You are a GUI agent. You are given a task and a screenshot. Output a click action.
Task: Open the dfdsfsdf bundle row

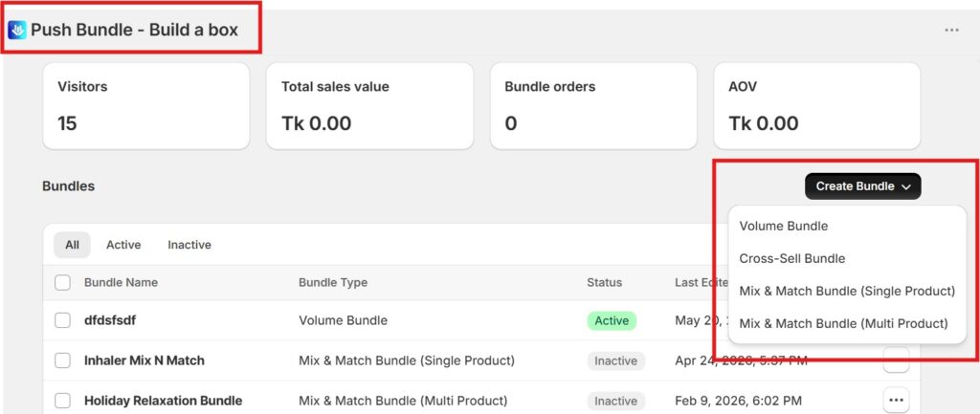point(109,320)
